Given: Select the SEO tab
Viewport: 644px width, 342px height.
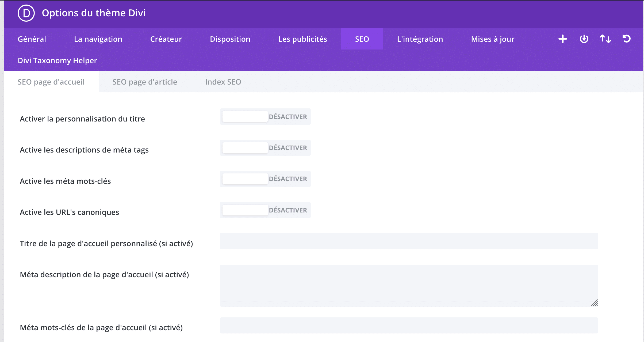Looking at the screenshot, I should point(362,39).
